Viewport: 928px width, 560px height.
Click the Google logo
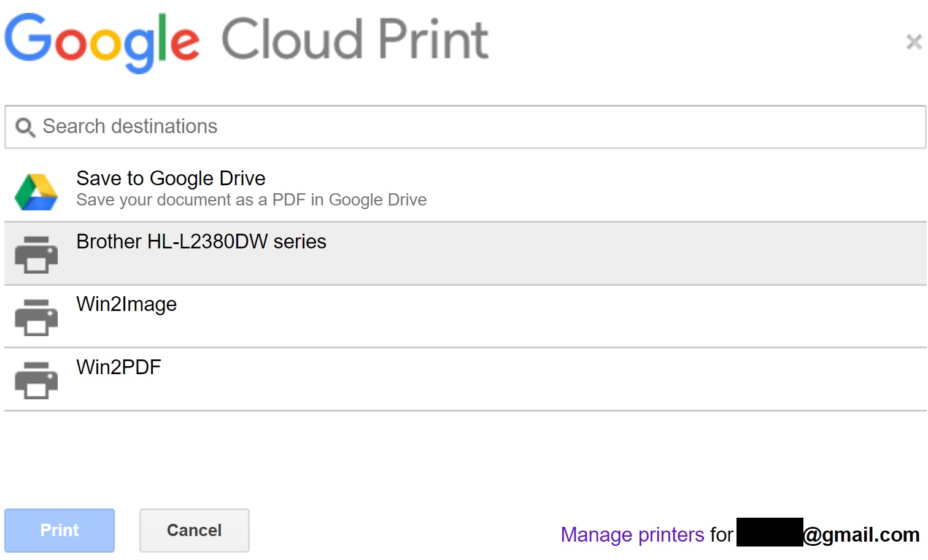point(101,41)
